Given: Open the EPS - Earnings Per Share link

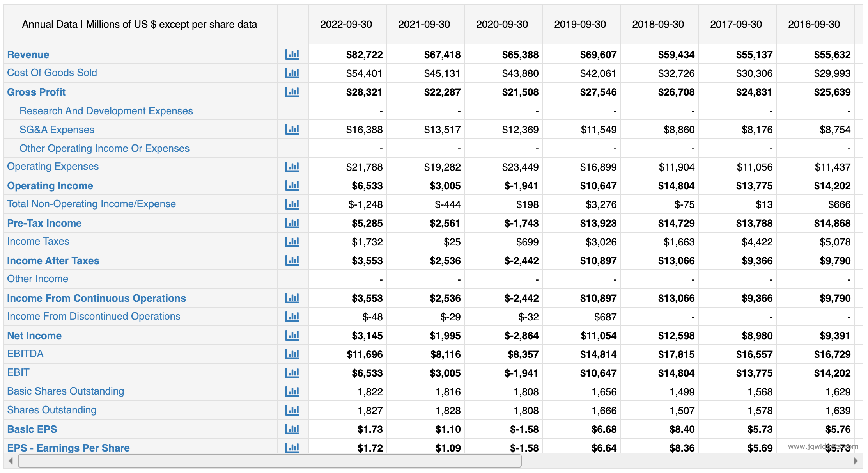Looking at the screenshot, I should tap(68, 448).
